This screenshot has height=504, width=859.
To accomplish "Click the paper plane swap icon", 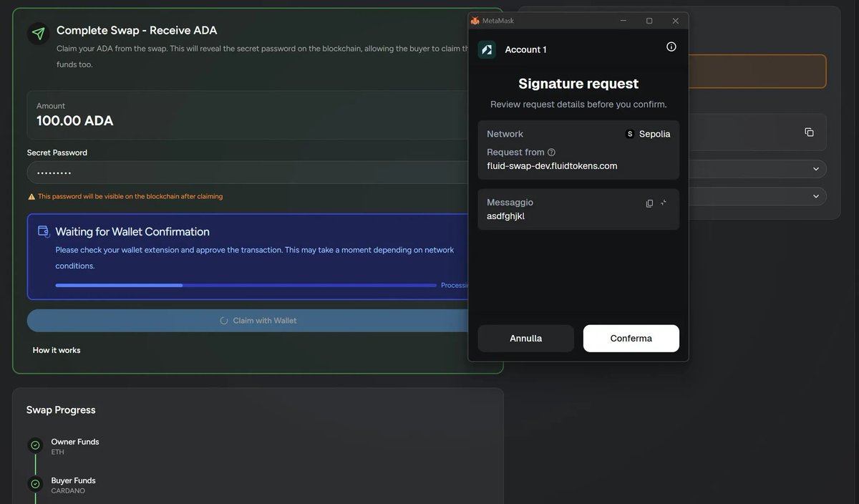I will pyautogui.click(x=38, y=33).
